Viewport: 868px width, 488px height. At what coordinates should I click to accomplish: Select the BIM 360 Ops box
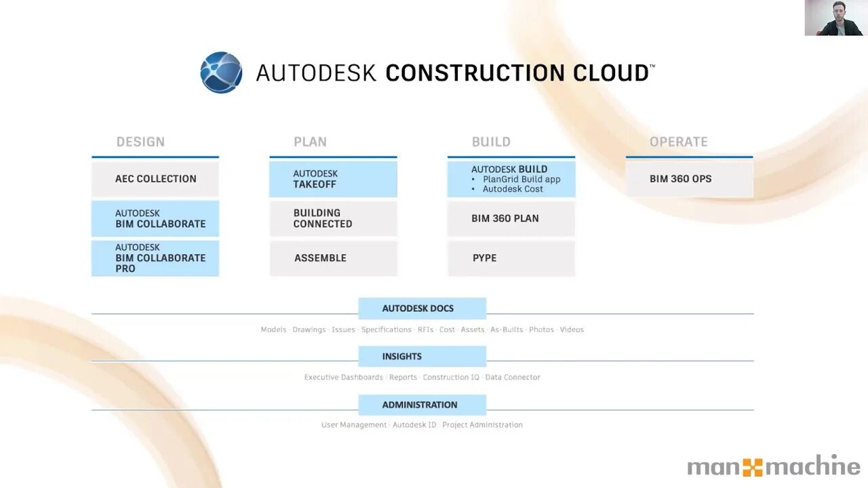pyautogui.click(x=689, y=179)
